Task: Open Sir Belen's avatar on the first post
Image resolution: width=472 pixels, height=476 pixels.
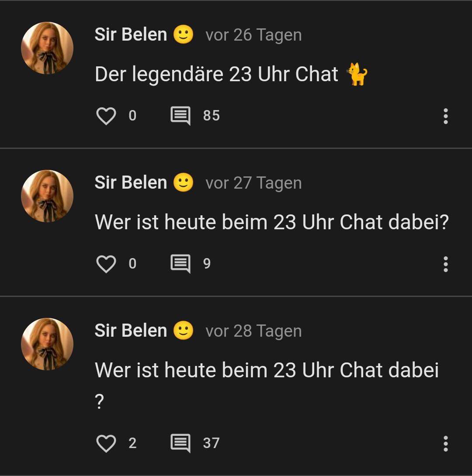Action: click(x=47, y=48)
